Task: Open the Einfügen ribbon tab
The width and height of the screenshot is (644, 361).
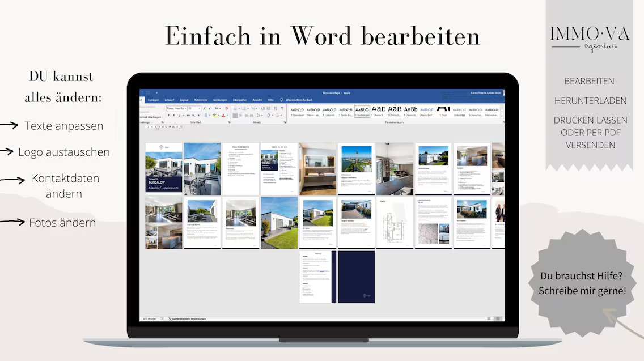Action: (x=153, y=99)
